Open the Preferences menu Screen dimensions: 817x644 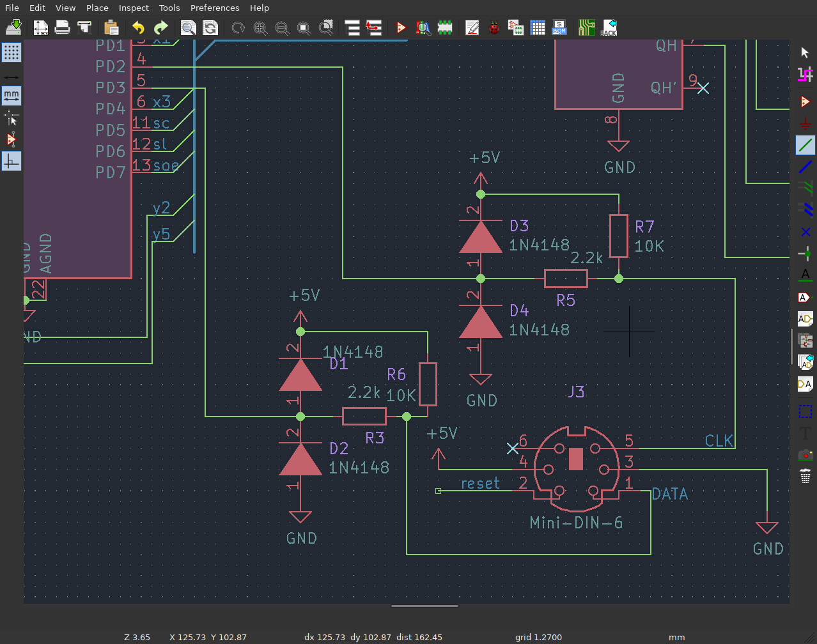coord(215,8)
